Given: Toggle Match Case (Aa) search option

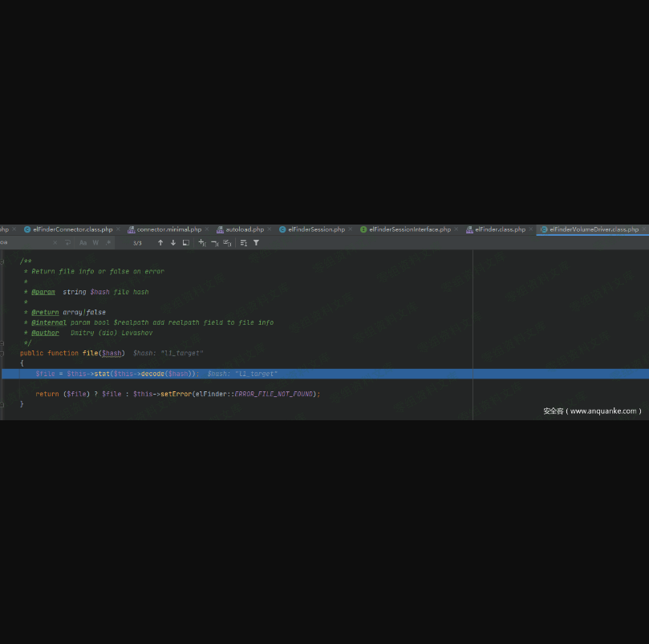Looking at the screenshot, I should 83,243.
